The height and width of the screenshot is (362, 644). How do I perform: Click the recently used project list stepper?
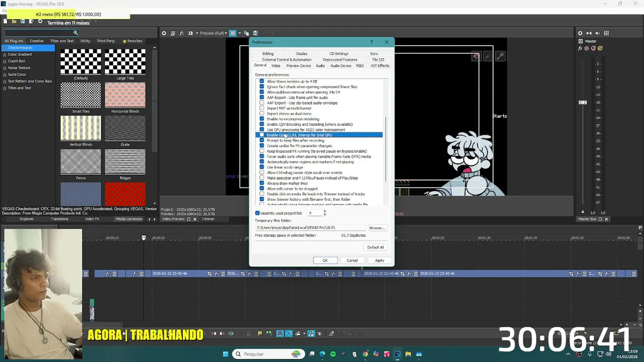[325, 213]
